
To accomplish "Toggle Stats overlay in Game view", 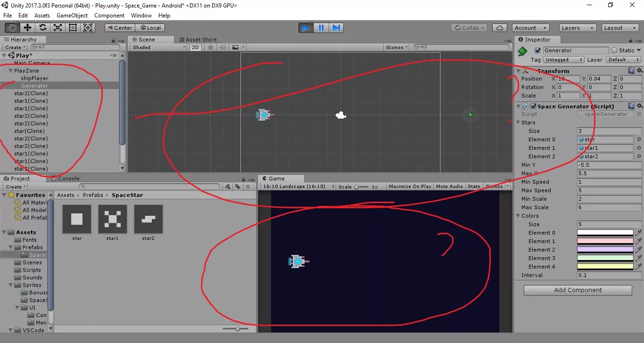I will [x=474, y=187].
